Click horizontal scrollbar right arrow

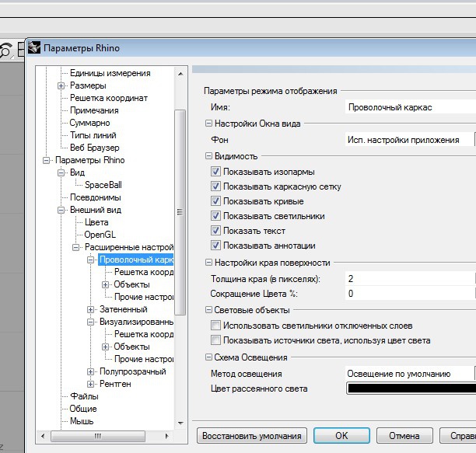166,436
